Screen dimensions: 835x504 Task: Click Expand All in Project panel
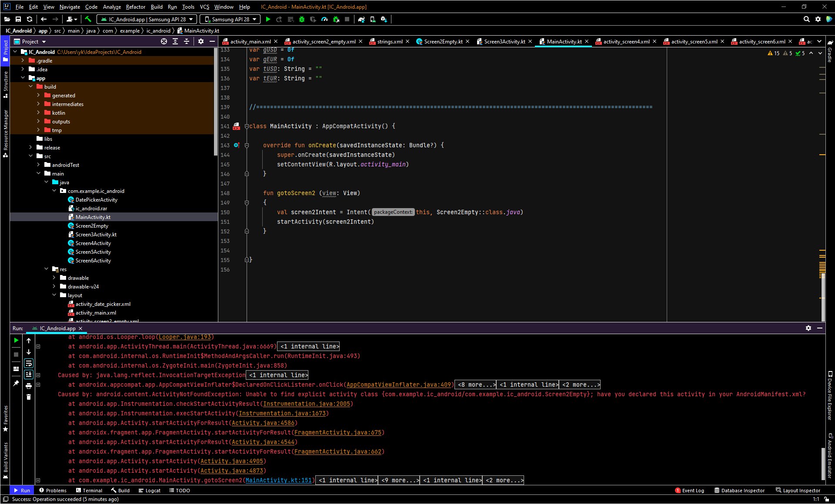point(175,41)
